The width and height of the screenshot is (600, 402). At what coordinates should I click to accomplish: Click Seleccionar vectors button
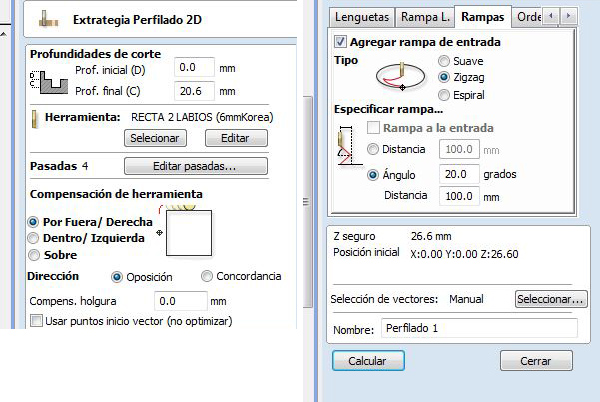coord(551,299)
